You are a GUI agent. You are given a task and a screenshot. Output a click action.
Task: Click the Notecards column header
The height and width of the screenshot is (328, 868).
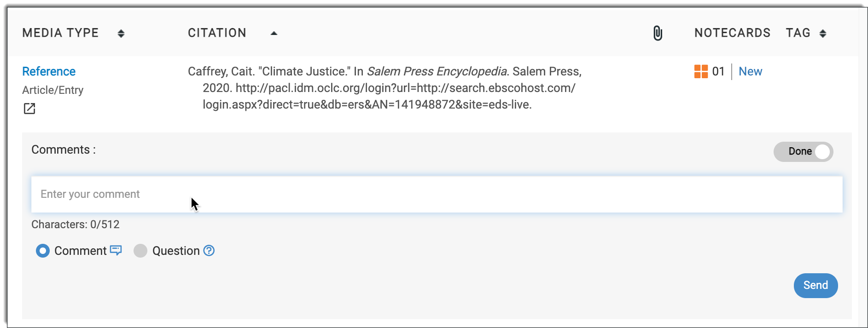coord(732,33)
